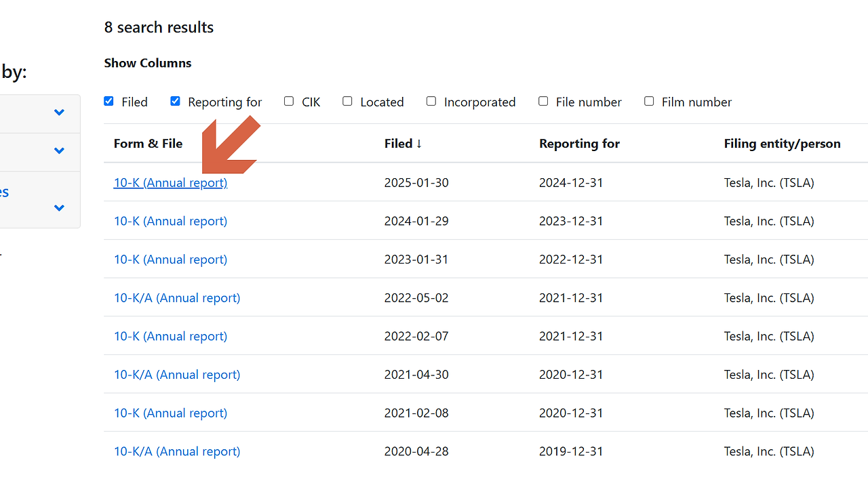The height and width of the screenshot is (477, 868).
Task: Open 10-K annual report filed 2024-01-29
Action: click(x=170, y=221)
